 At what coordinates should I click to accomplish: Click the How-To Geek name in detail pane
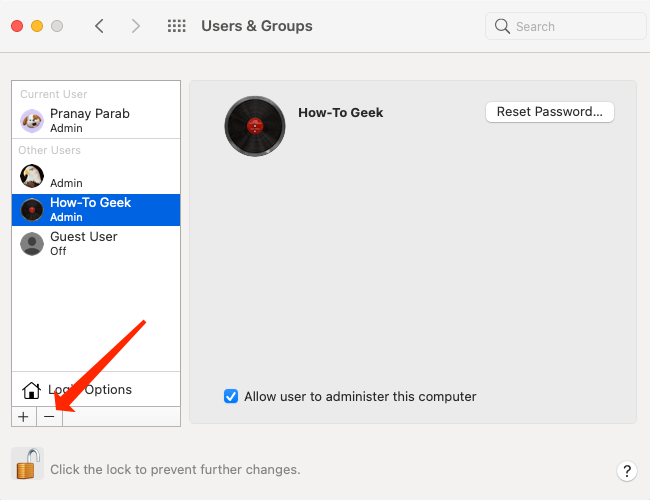[340, 113]
